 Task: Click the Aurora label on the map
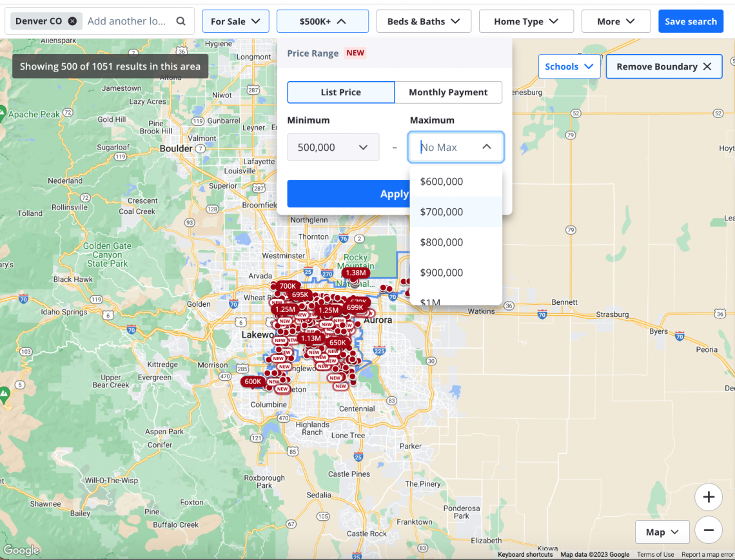click(x=378, y=320)
